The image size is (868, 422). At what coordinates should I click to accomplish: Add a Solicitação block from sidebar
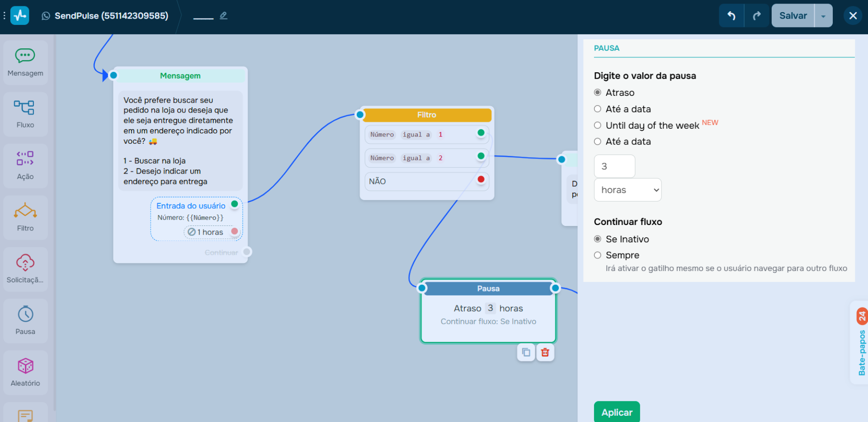coord(25,269)
